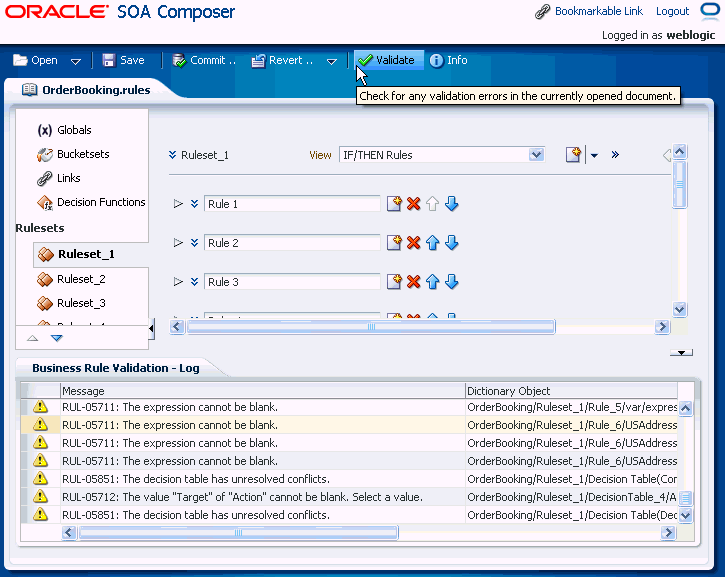Open the View IF/THEN Rules dropdown

tap(536, 154)
